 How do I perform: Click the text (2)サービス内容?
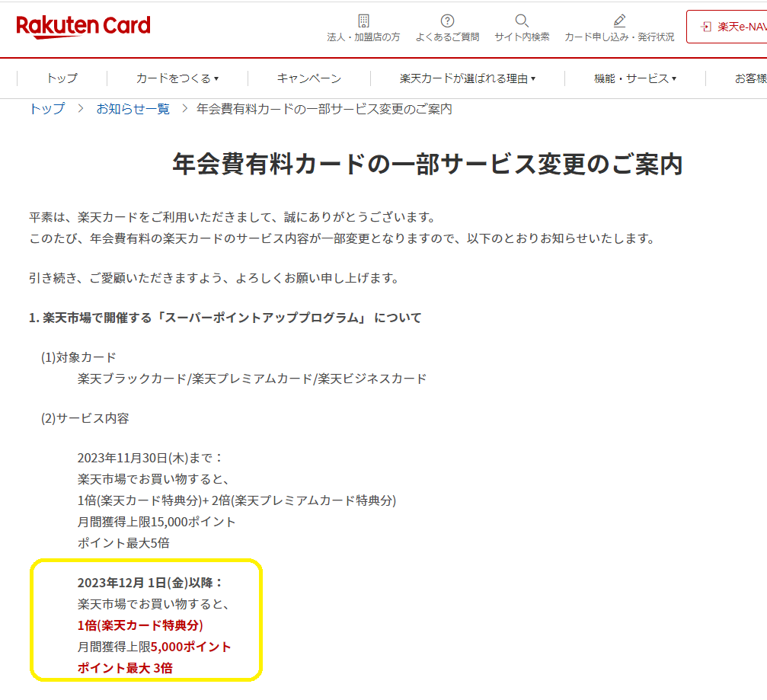[85, 419]
